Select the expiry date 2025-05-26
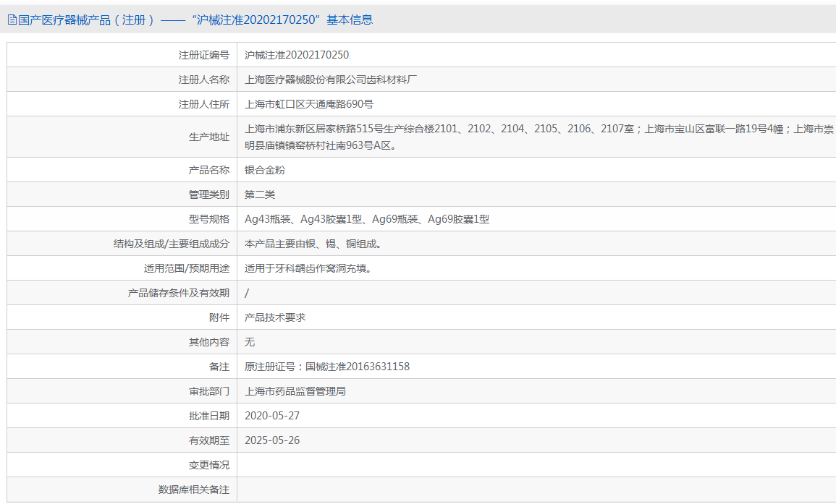Image resolution: width=836 pixels, height=504 pixels. point(272,440)
